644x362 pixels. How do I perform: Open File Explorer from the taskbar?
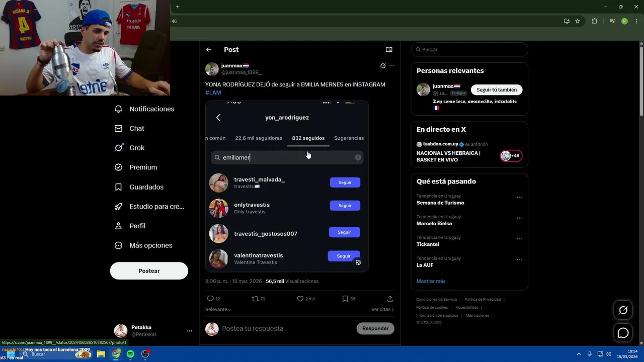click(x=101, y=354)
